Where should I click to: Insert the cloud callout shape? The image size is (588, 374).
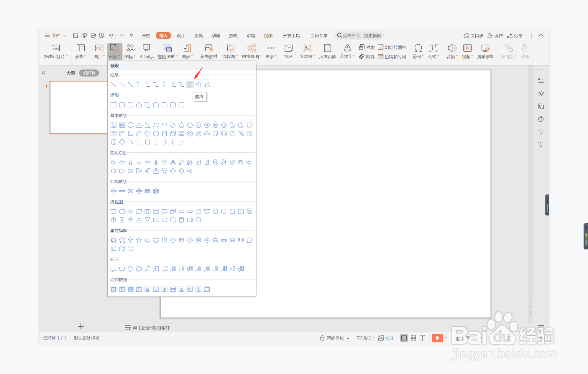coord(139,269)
